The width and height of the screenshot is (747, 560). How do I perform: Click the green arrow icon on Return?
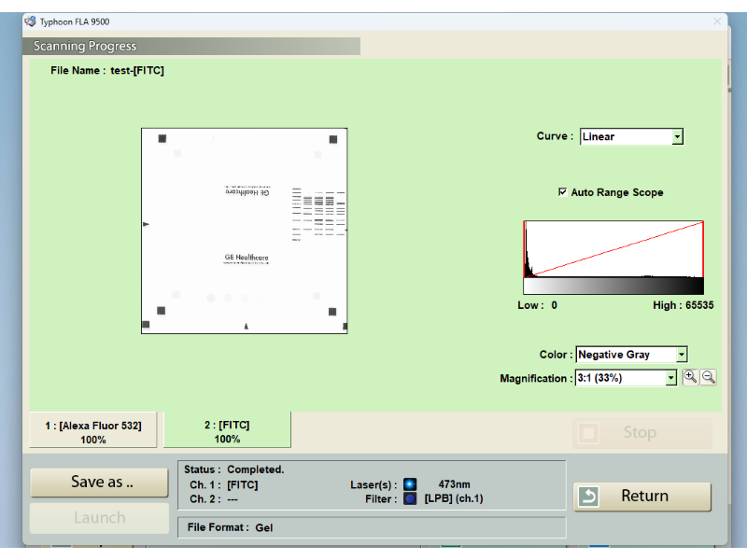588,497
